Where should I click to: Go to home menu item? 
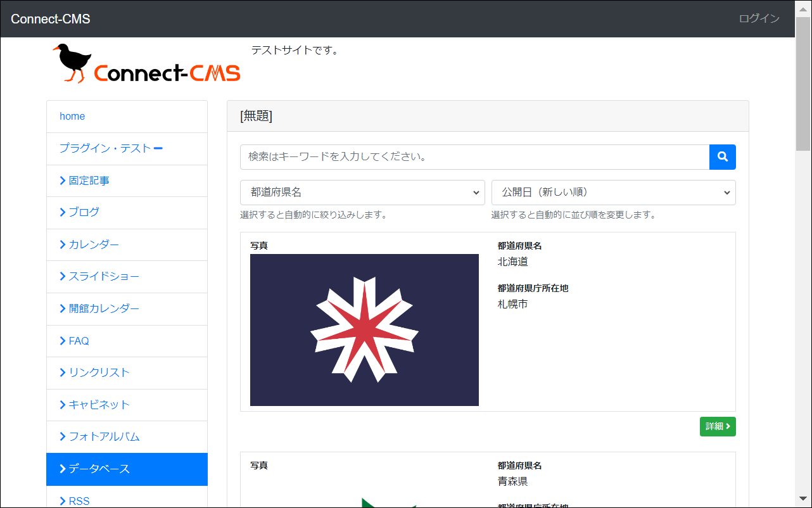coord(127,117)
